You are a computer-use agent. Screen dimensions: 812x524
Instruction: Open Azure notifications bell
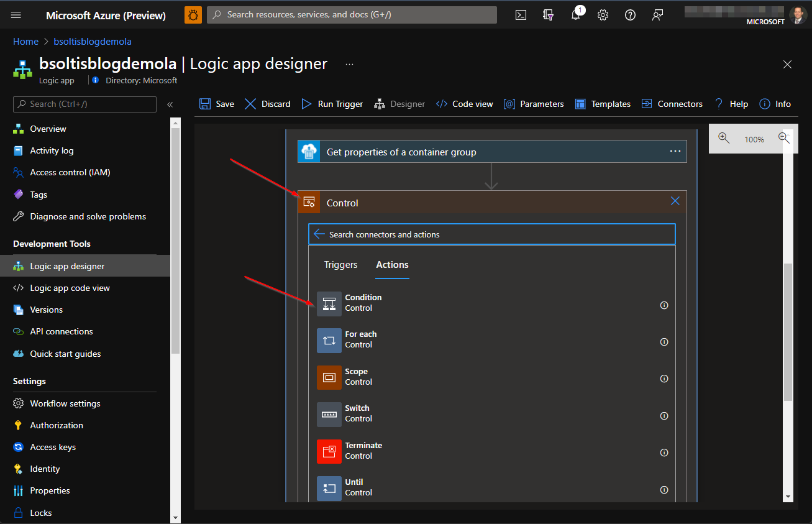pos(575,15)
